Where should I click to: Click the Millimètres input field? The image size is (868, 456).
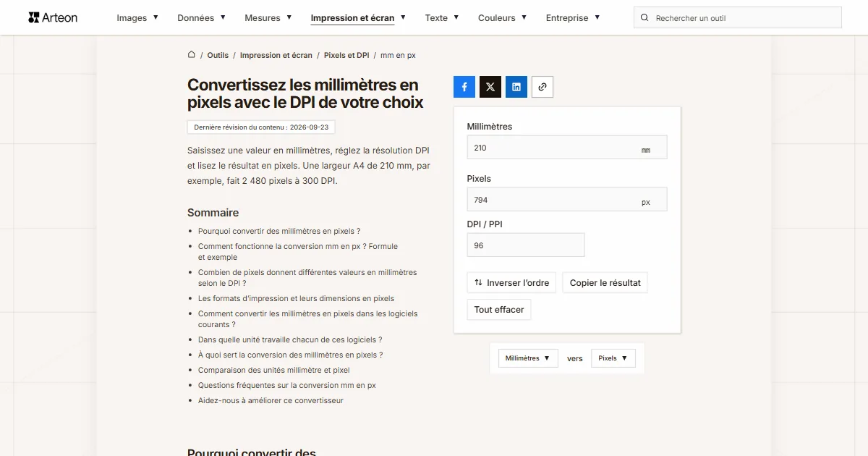pyautogui.click(x=567, y=148)
